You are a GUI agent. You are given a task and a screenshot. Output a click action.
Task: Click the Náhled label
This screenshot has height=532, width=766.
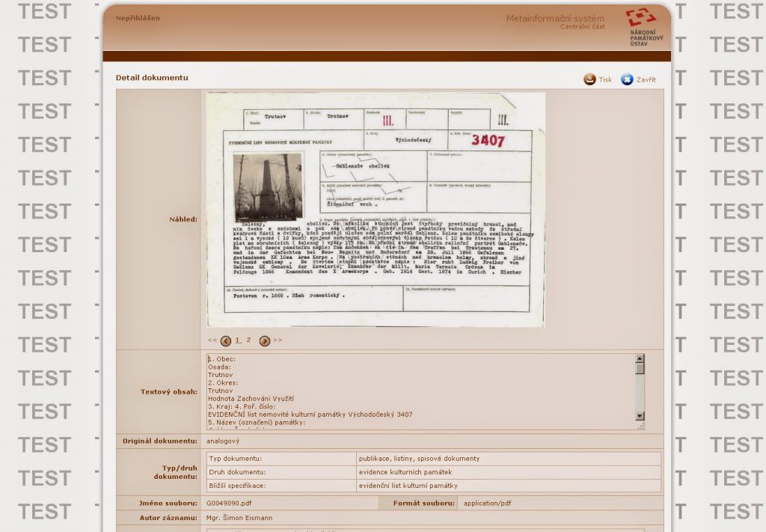(x=183, y=219)
